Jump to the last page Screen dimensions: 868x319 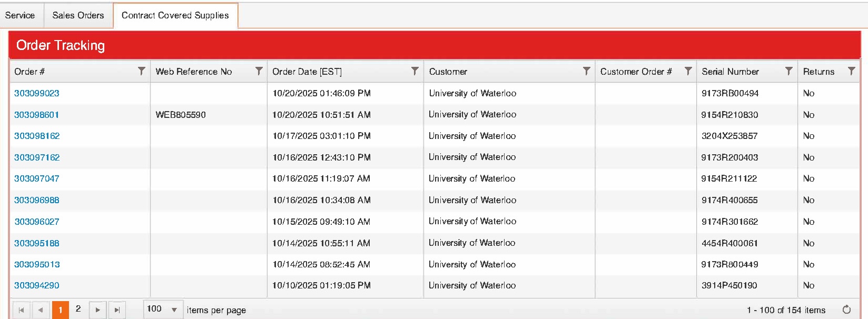coord(117,310)
